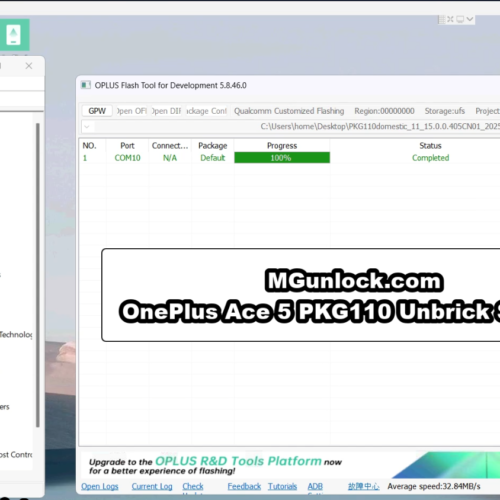Click the left panel vertical scrollbar
The image size is (500, 500).
click(38, 275)
